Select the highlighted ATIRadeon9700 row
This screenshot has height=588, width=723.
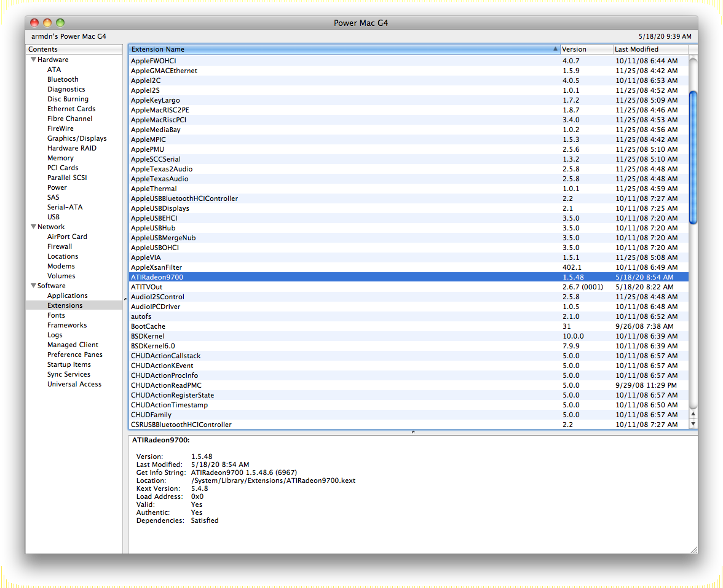click(408, 277)
